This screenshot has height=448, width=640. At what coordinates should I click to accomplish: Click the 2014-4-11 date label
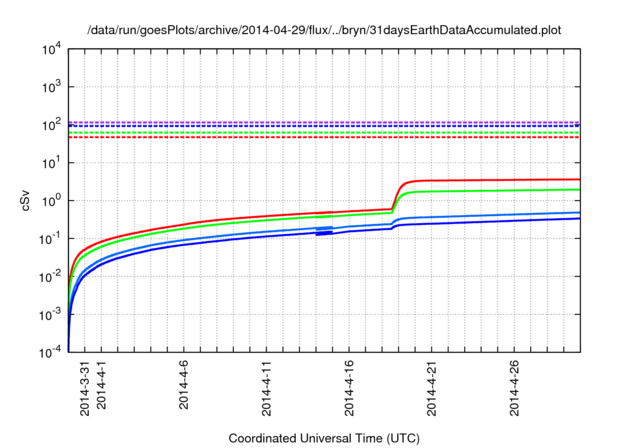coord(266,388)
